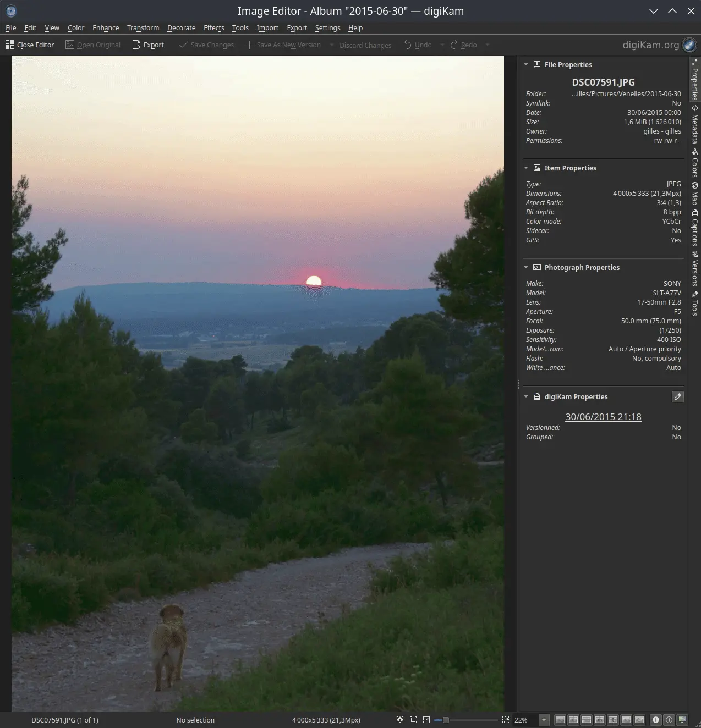Open the 22% zoom level dropdown
Viewport: 701px width, 728px height.
(x=544, y=720)
